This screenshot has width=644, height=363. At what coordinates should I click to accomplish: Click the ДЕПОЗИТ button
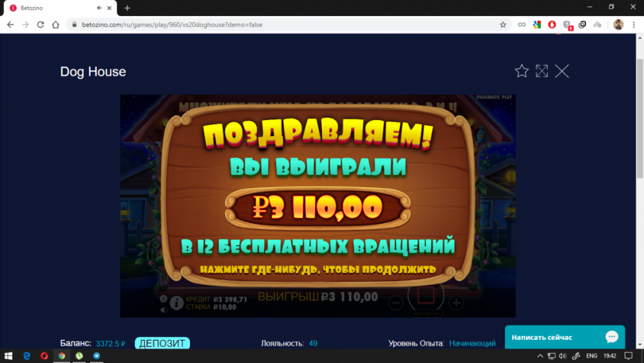(x=162, y=343)
